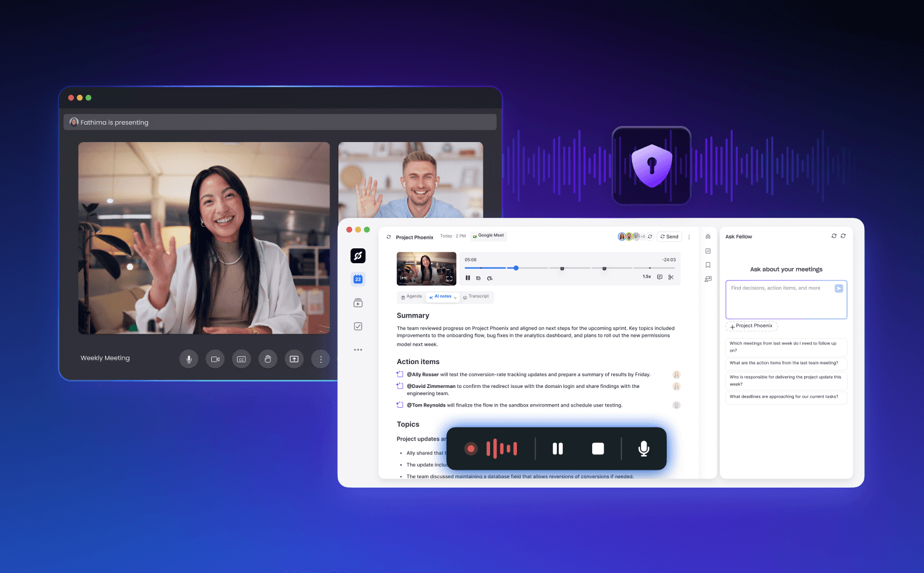924x573 pixels.
Task: Mute microphone in the Weekly Meeting window
Action: [189, 359]
